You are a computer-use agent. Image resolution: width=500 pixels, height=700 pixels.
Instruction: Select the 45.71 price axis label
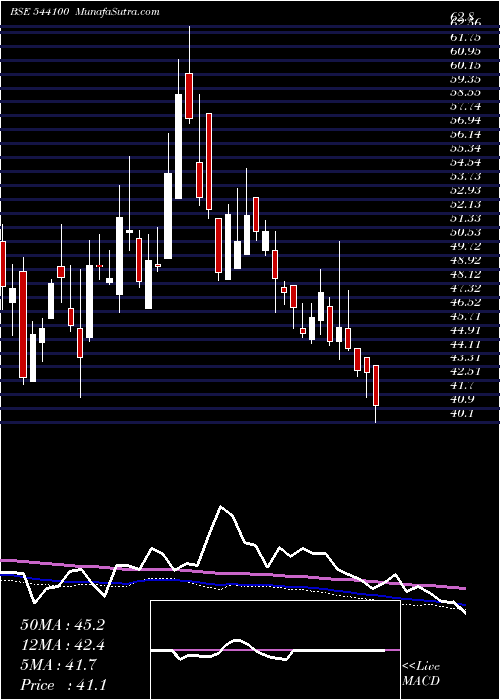[x=465, y=316]
